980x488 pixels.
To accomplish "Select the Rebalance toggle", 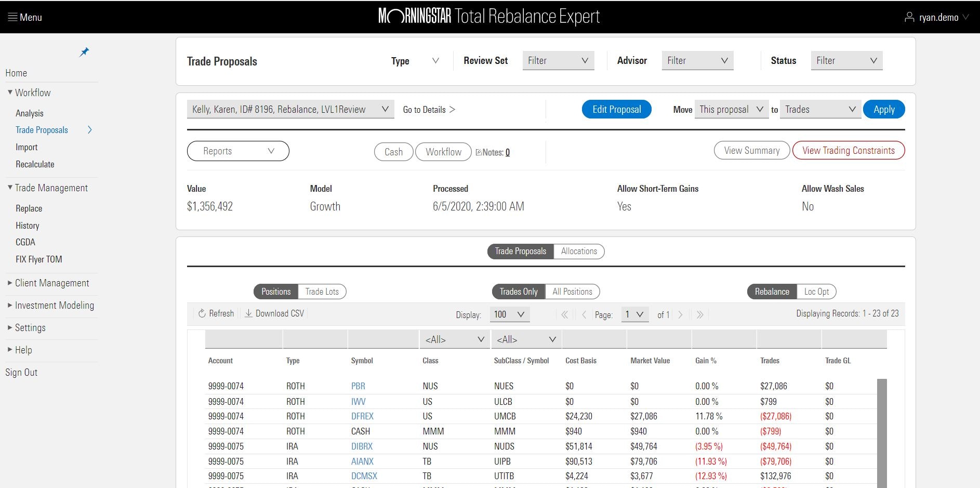I will coord(772,292).
